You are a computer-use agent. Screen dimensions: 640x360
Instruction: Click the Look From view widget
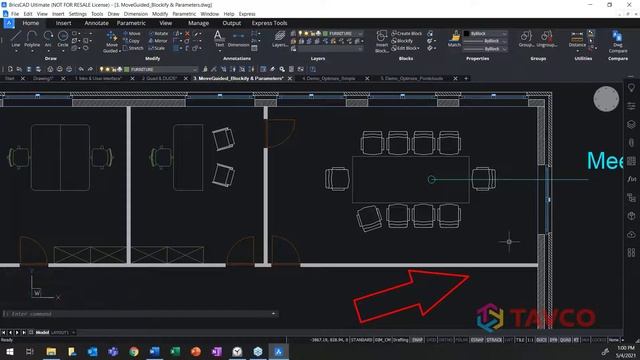[x=606, y=99]
